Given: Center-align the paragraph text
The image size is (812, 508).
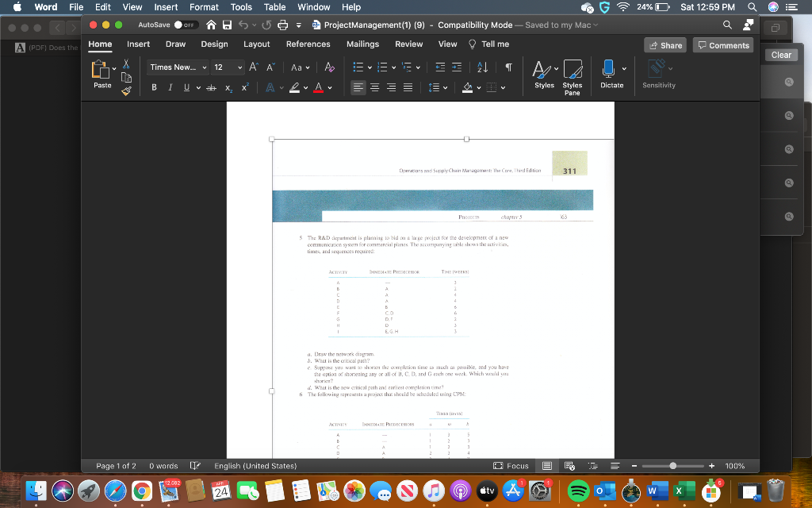Looking at the screenshot, I should tap(374, 87).
